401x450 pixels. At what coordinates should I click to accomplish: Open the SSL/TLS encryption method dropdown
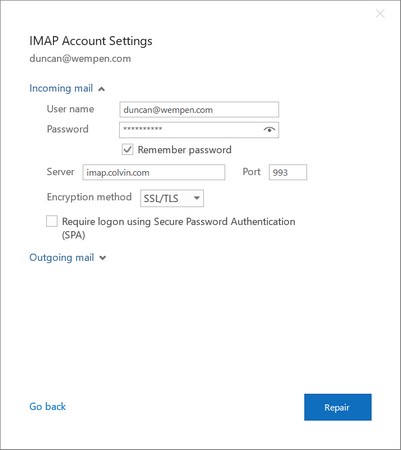click(172, 198)
